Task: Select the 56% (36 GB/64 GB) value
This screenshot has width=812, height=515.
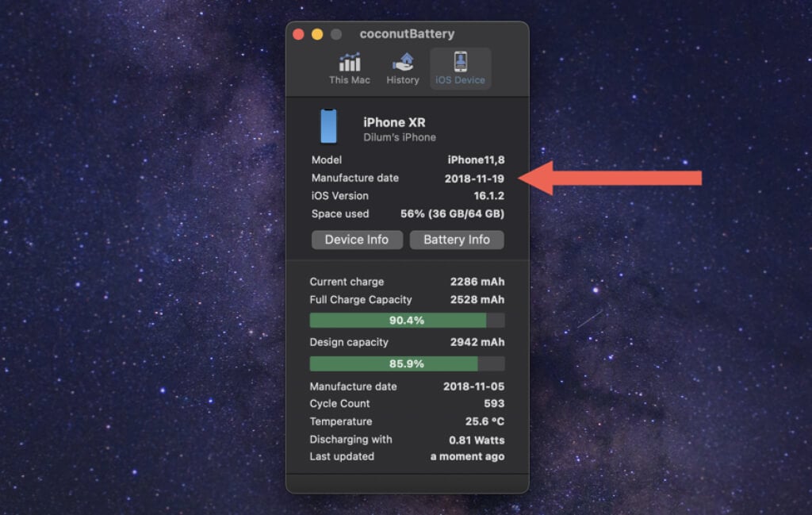Action: (x=452, y=214)
